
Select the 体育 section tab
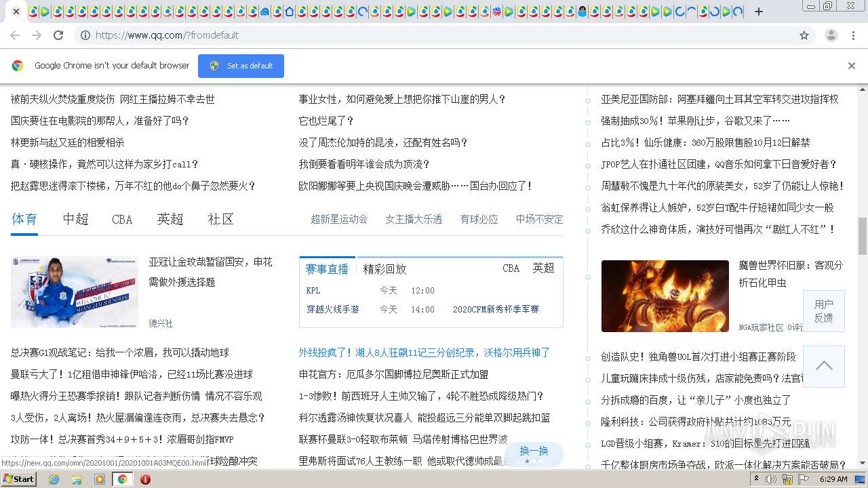pos(24,219)
